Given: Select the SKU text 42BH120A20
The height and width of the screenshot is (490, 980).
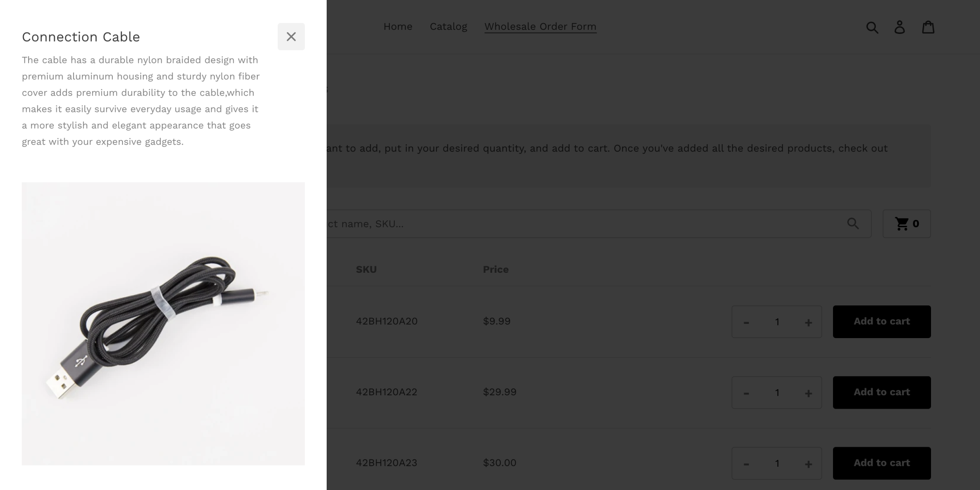Looking at the screenshot, I should (387, 321).
